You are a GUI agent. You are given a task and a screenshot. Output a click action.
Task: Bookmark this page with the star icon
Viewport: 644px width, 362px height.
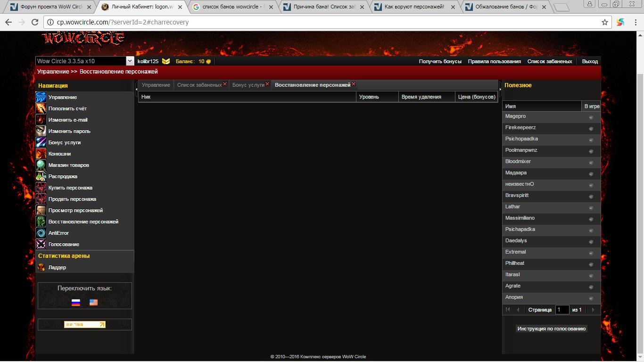tap(605, 22)
